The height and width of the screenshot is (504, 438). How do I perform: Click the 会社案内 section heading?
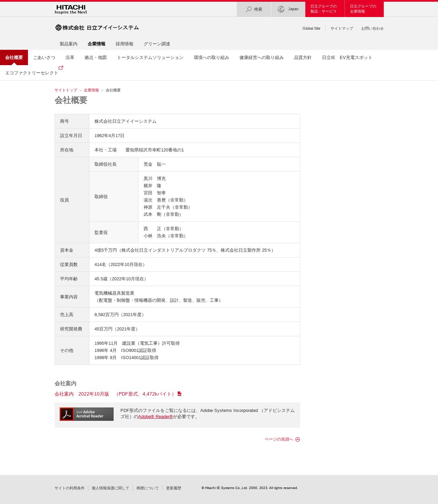pos(65,384)
